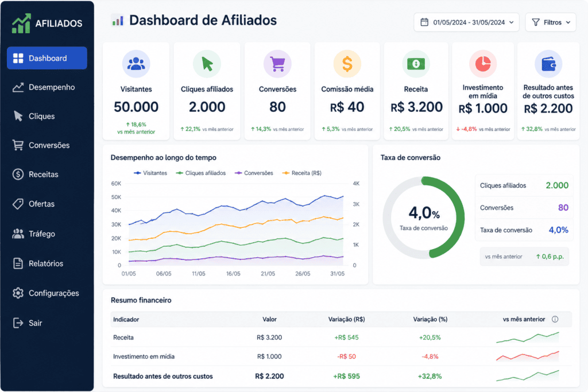Click the Conversões shopping cart card icon

coord(277,64)
